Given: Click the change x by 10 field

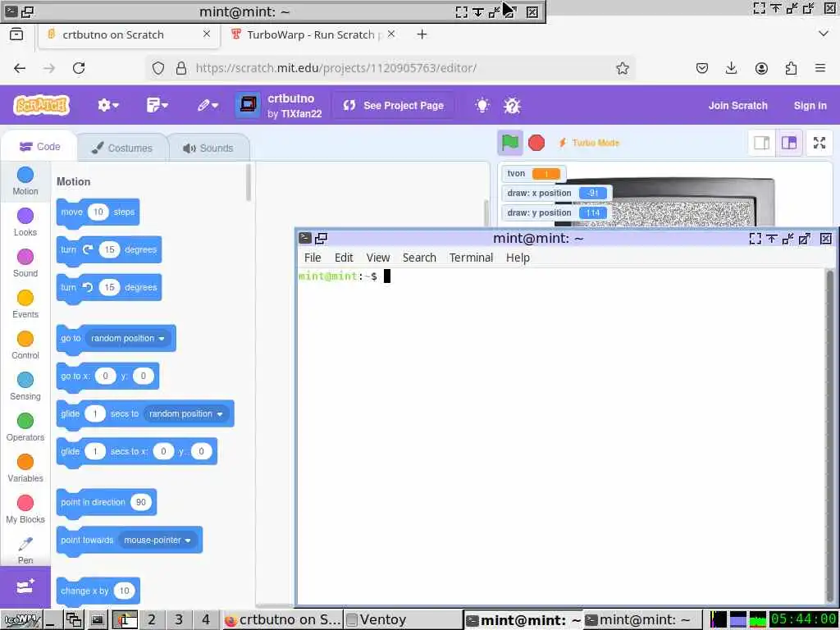Looking at the screenshot, I should (125, 591).
